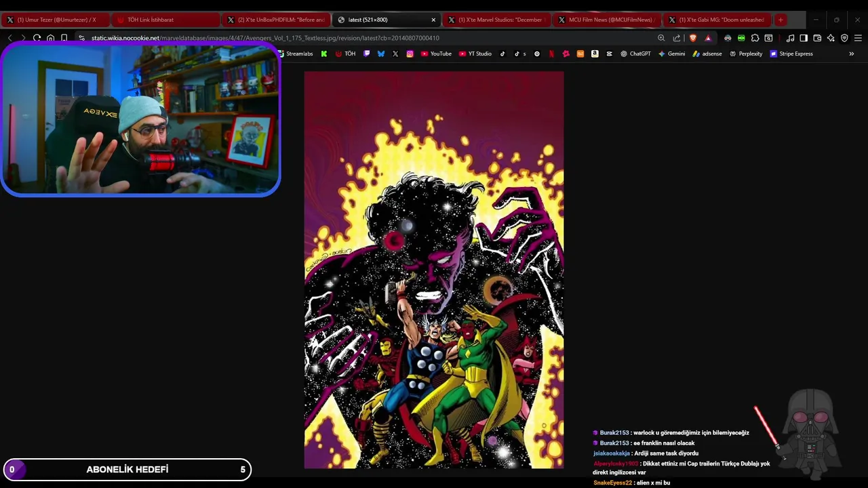
Task: Go back using the browser back arrow
Action: click(10, 38)
